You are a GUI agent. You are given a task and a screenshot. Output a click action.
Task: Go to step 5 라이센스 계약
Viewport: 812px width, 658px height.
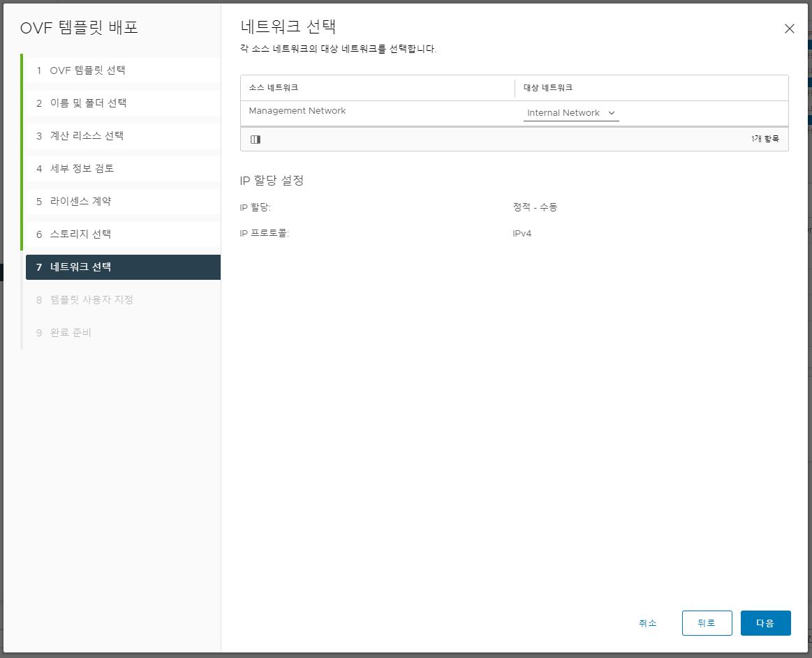[124, 202]
